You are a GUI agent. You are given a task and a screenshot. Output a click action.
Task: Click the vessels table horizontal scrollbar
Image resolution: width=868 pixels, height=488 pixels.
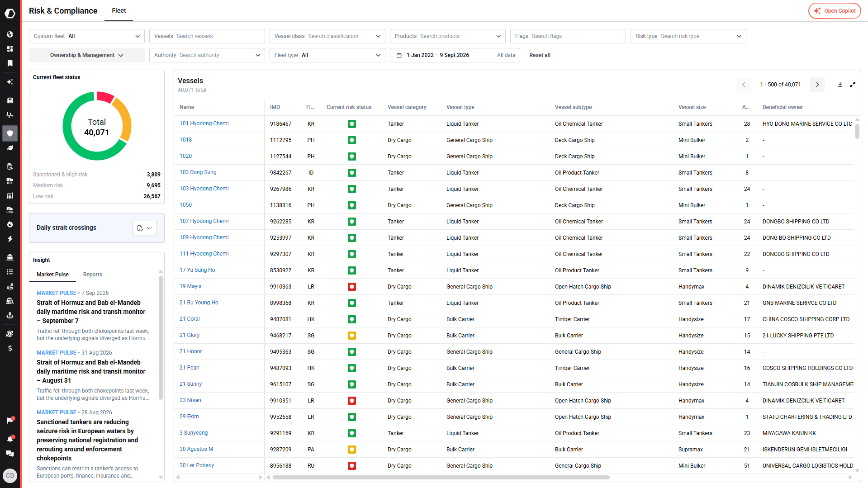[441, 477]
